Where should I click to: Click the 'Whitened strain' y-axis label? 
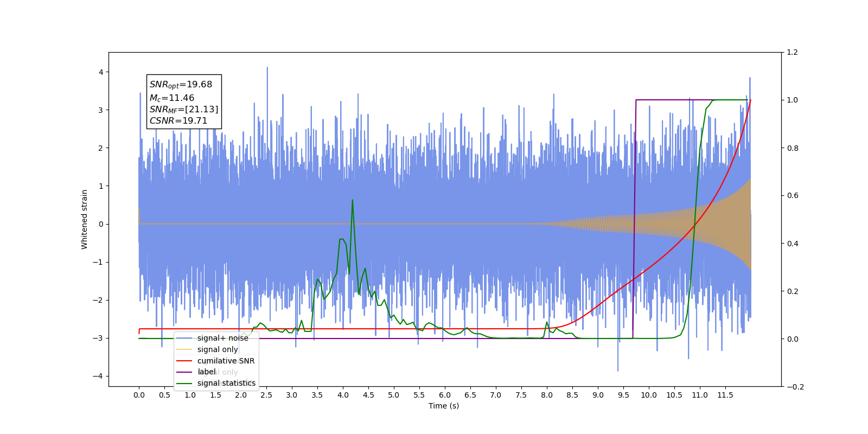tap(85, 219)
